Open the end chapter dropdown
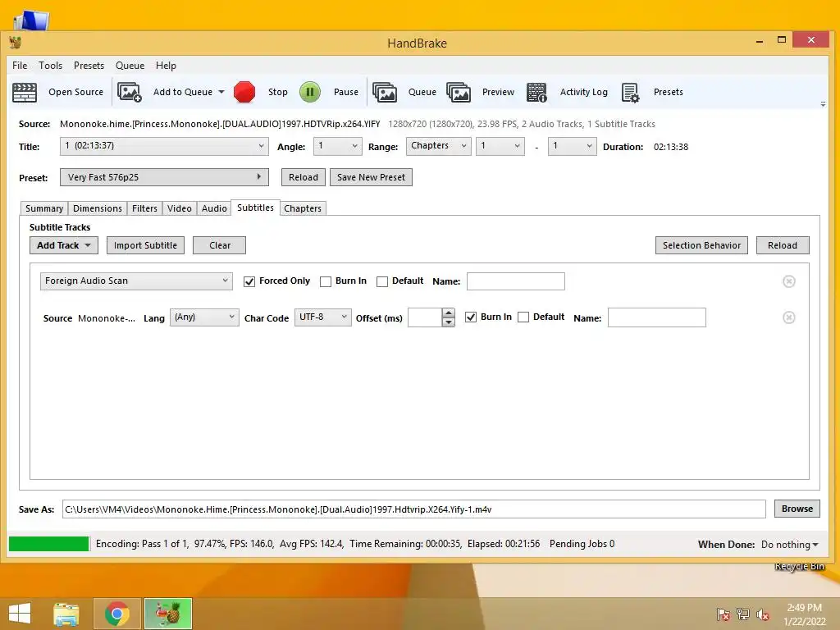The image size is (840, 630). [x=572, y=146]
